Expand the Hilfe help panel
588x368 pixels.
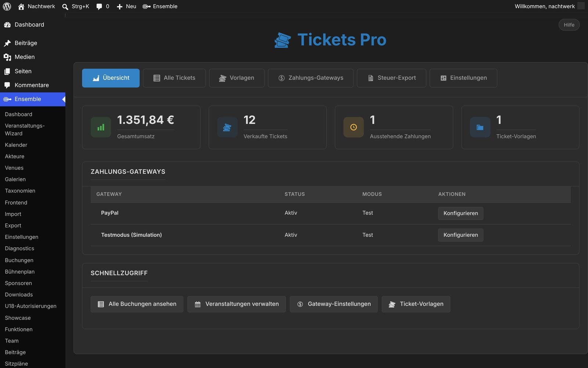[x=569, y=25]
